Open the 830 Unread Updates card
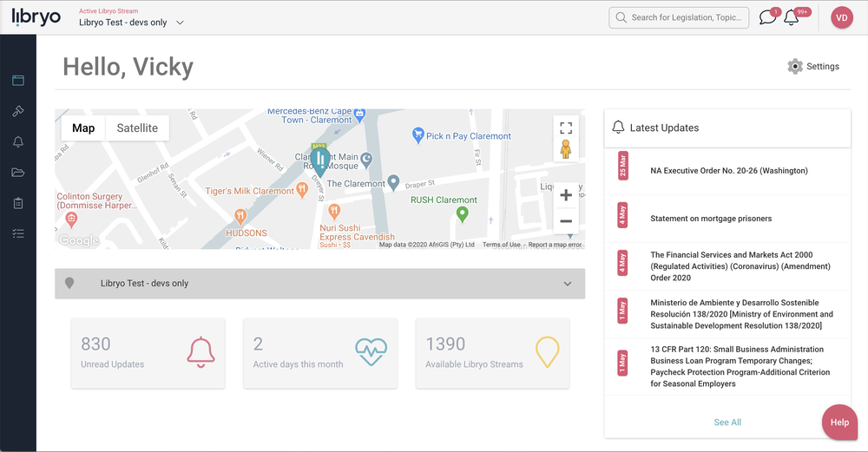The width and height of the screenshot is (868, 452). (148, 353)
